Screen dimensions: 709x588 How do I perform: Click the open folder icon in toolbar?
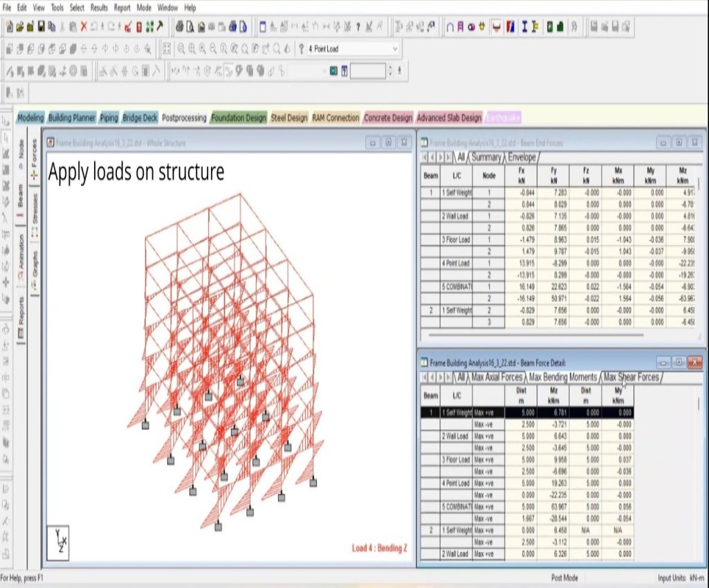[x=20, y=28]
